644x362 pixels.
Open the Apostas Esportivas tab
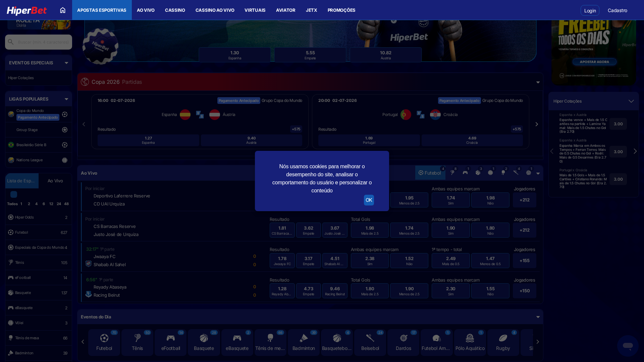pos(102,10)
